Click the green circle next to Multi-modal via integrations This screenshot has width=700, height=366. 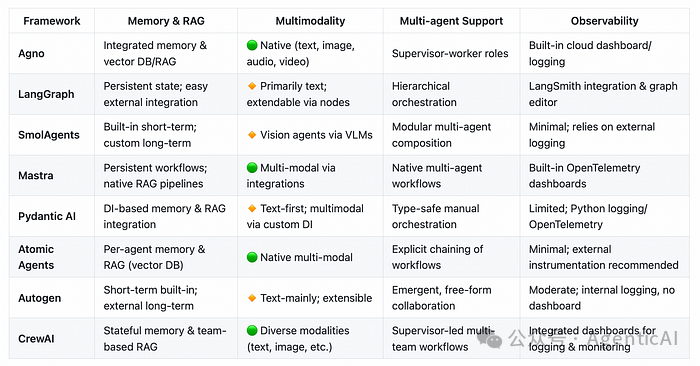252,167
